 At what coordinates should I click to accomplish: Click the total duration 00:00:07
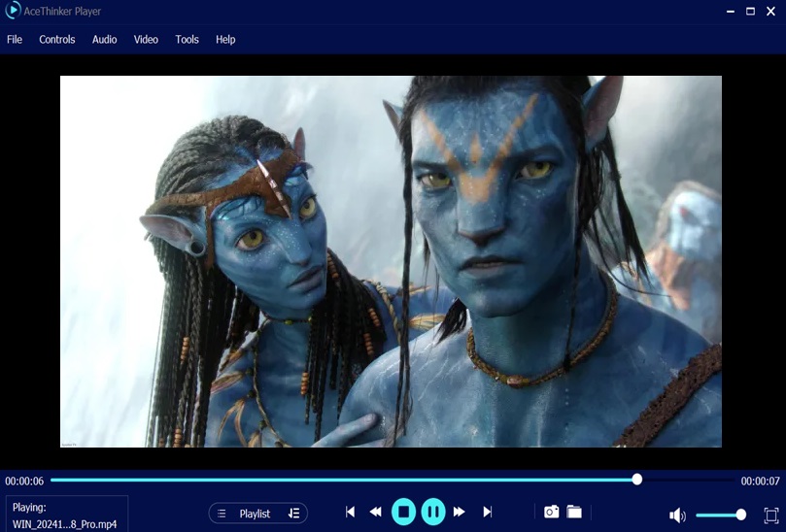[761, 482]
